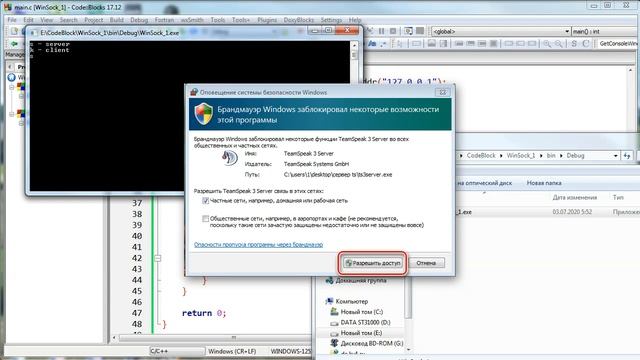Sort by the Дата изменения column

point(574,197)
